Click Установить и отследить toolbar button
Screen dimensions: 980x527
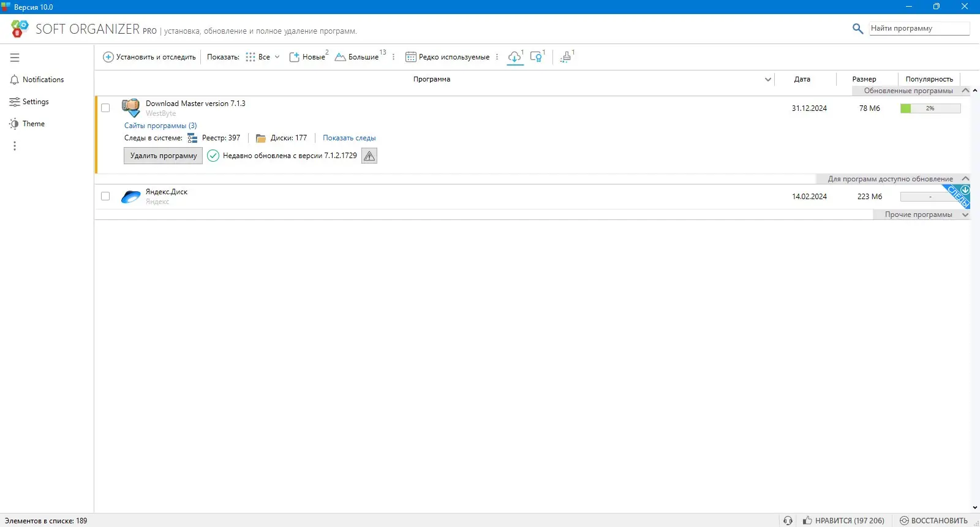(149, 57)
